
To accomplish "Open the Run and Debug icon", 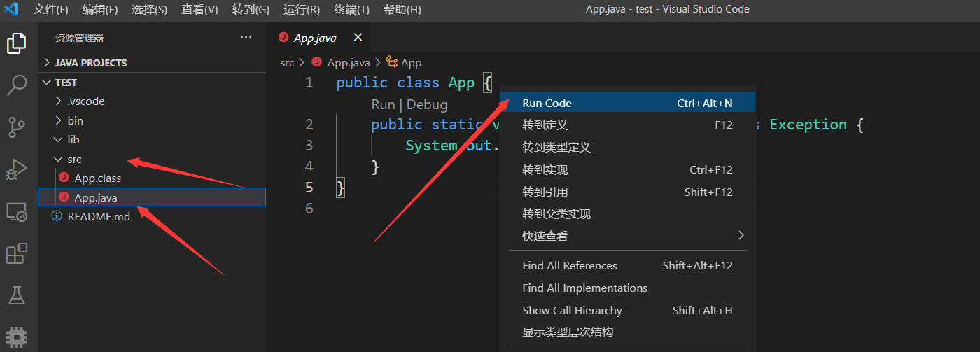I will (17, 169).
